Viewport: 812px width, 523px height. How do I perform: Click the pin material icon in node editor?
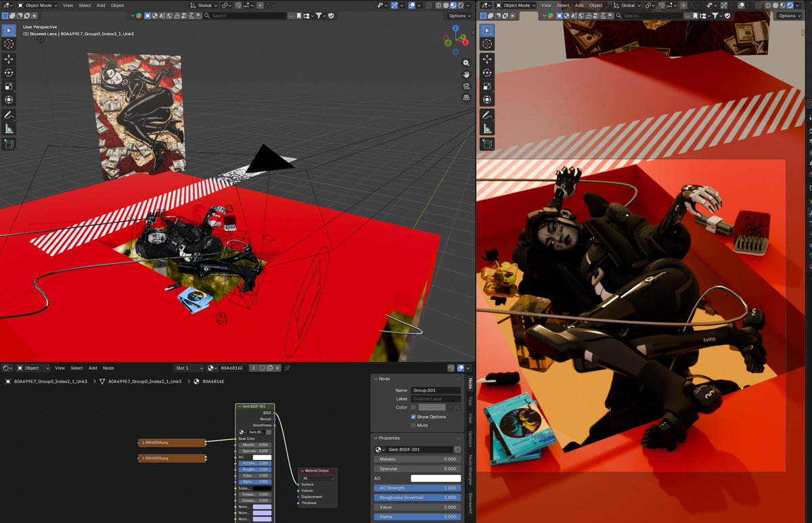tap(287, 368)
